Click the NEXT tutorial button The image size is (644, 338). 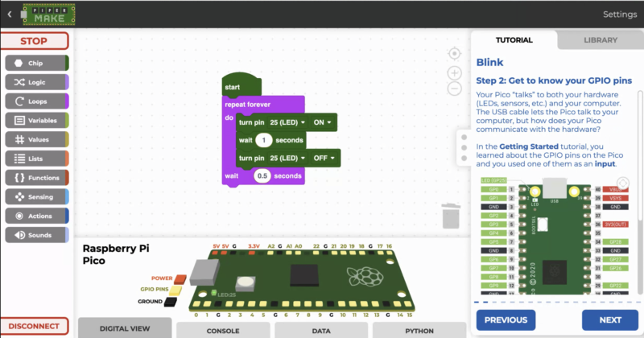point(610,319)
